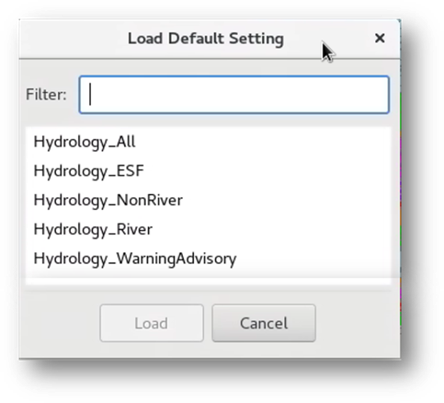The image size is (444, 403).
Task: Click the greyed-out Load button label
Action: pyautogui.click(x=151, y=323)
